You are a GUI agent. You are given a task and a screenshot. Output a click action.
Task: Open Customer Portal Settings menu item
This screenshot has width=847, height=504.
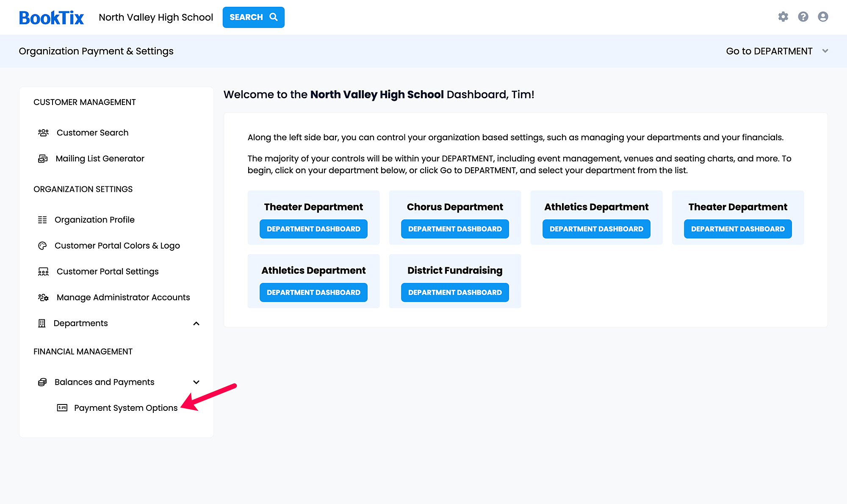tap(108, 271)
